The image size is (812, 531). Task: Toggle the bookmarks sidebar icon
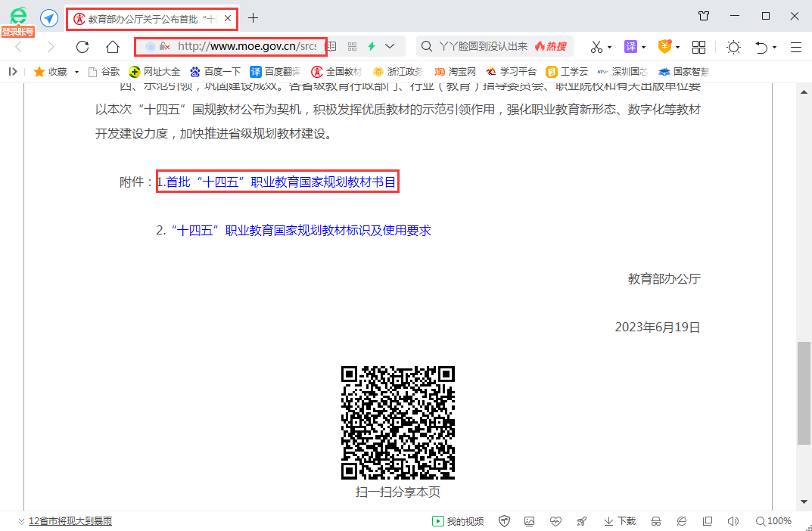[x=13, y=72]
